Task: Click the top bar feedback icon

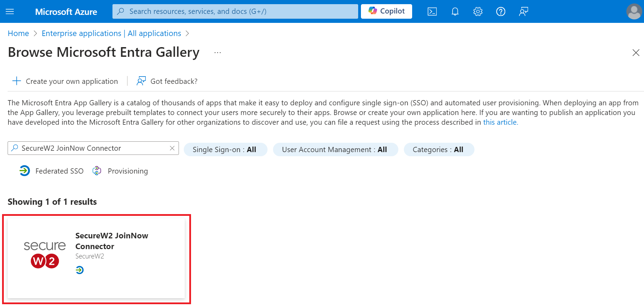Action: 524,11
